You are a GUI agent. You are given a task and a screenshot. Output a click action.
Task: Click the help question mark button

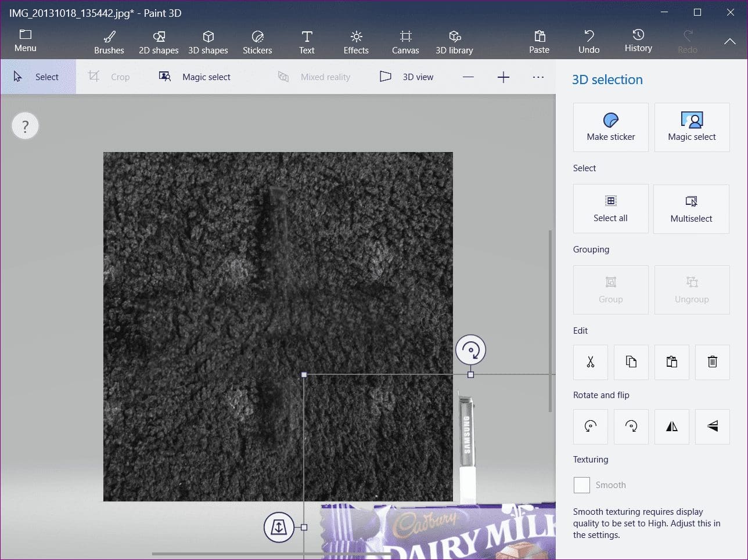[x=25, y=126]
